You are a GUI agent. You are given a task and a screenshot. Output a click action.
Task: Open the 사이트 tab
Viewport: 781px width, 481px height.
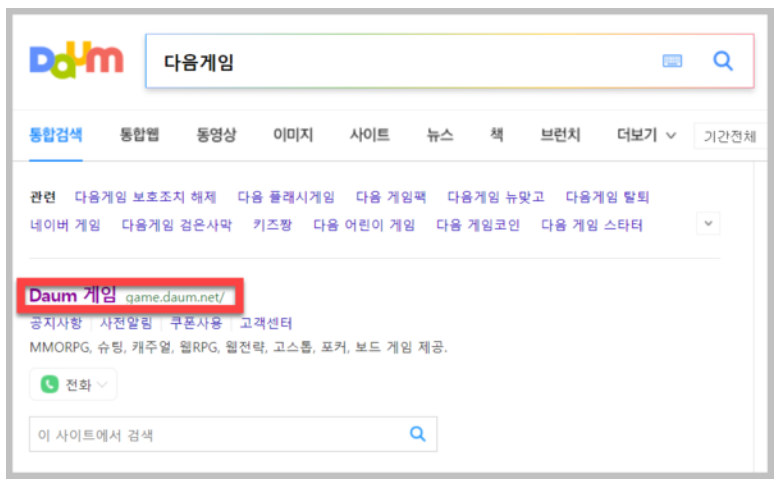(370, 135)
